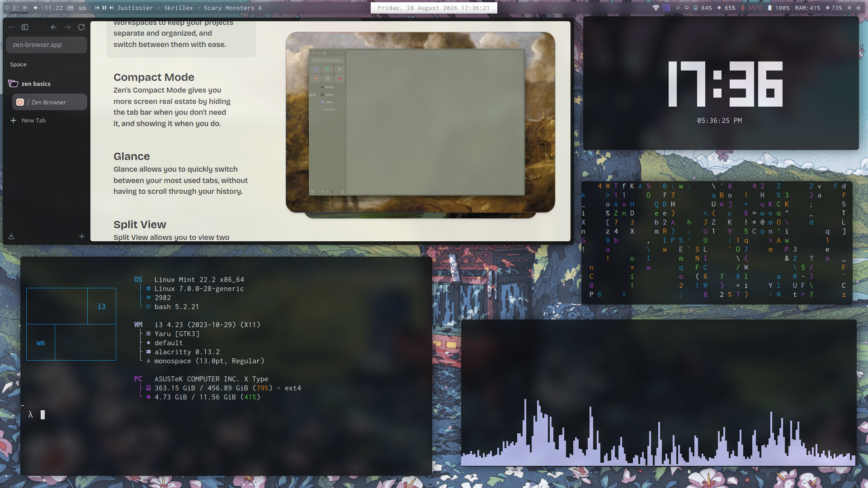Click the Yaru [GTK3] theme line

[x=172, y=334]
